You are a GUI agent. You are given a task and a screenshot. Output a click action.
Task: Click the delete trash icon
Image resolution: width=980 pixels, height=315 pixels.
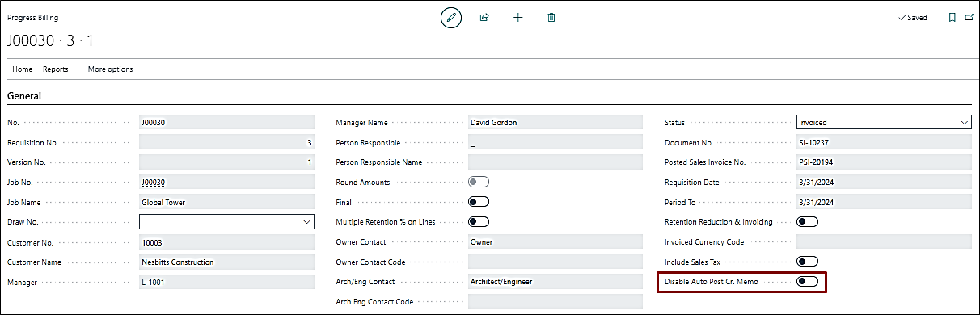click(x=551, y=17)
